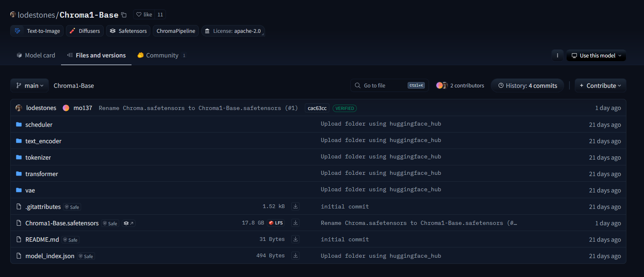
Task: Click the text_encoder folder icon
Action: point(19,141)
